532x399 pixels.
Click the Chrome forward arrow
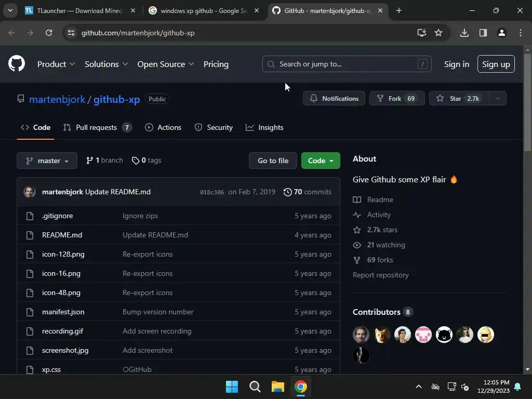point(30,33)
